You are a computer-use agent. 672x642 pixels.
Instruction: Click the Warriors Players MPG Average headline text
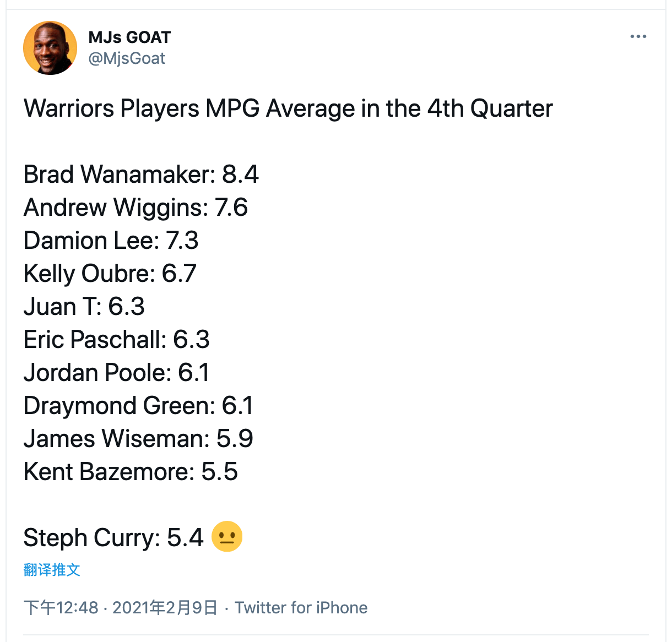288,108
